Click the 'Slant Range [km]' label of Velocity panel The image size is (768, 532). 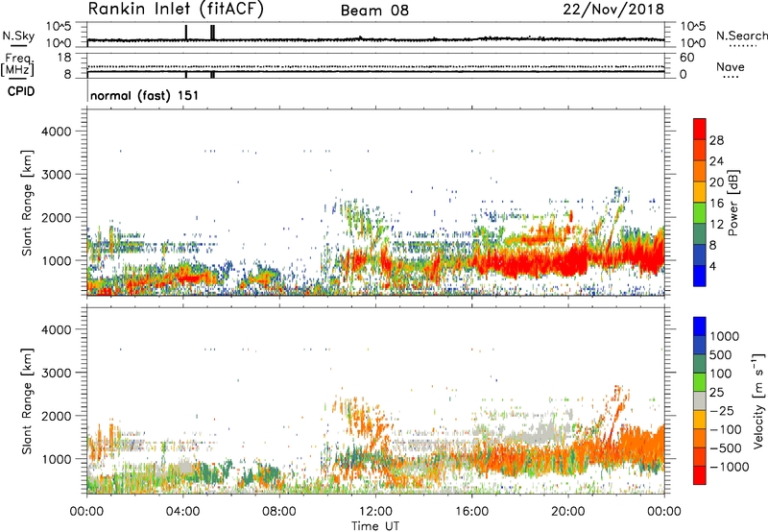coord(27,401)
